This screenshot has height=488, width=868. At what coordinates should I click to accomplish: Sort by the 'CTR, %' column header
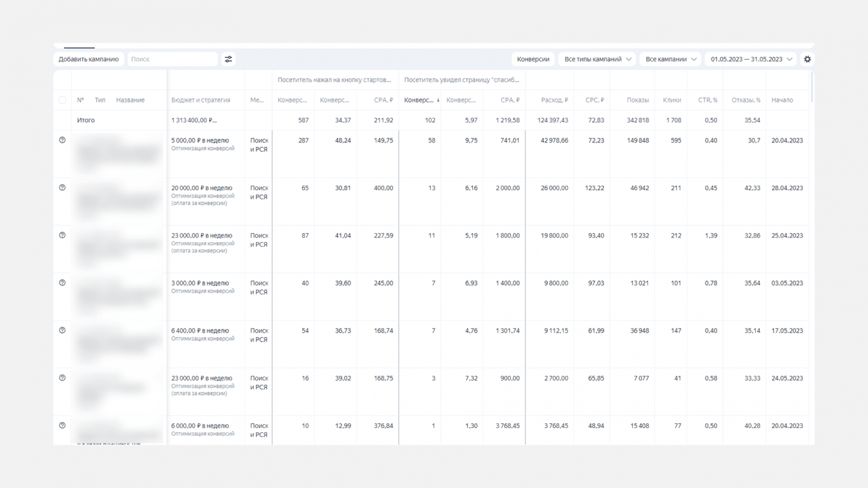click(x=707, y=100)
